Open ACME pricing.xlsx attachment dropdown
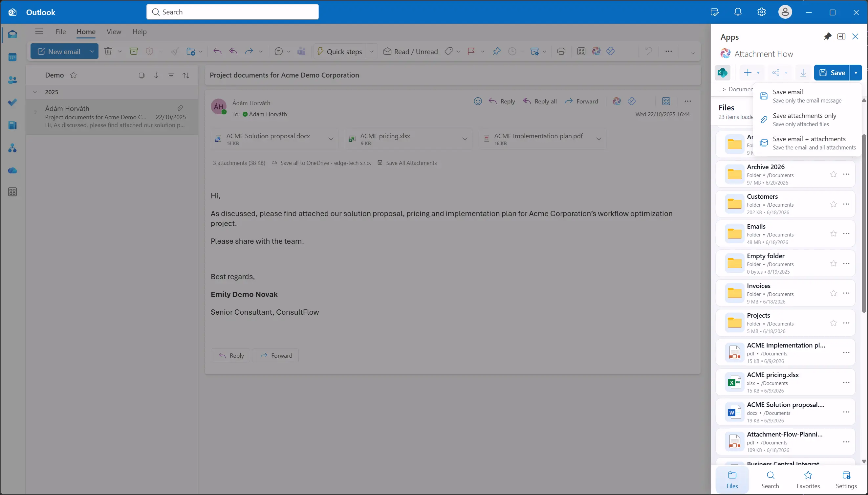The image size is (868, 495). (x=465, y=139)
